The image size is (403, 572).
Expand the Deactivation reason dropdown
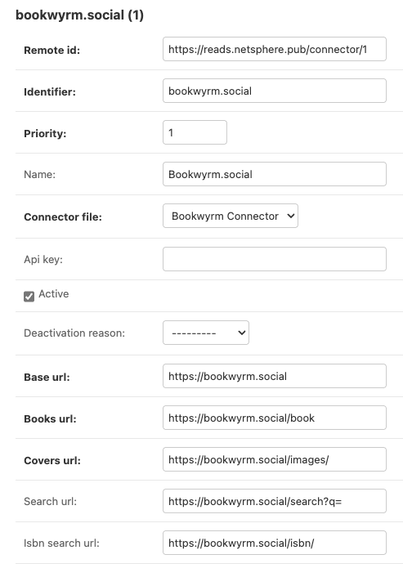(206, 333)
